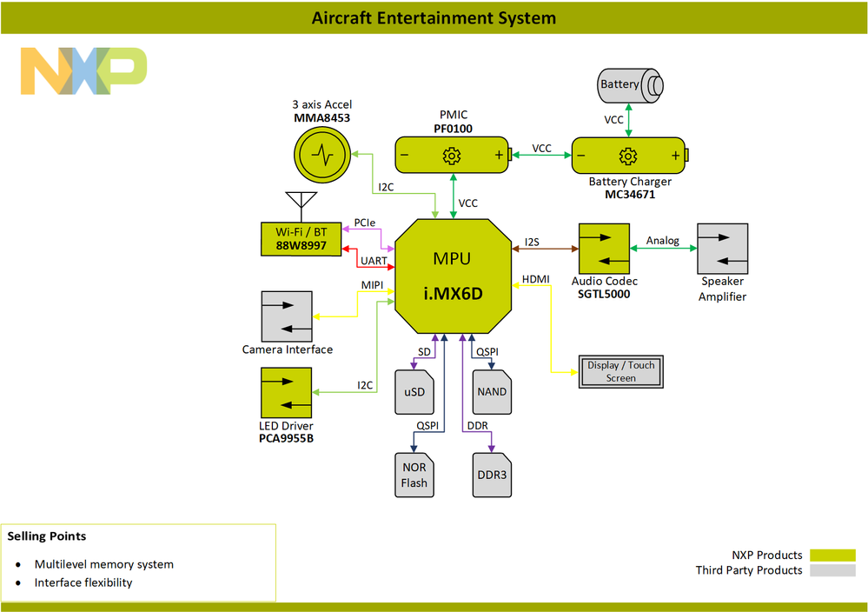Click the NXP Products legend color swatch
The image size is (868, 612).
click(832, 555)
